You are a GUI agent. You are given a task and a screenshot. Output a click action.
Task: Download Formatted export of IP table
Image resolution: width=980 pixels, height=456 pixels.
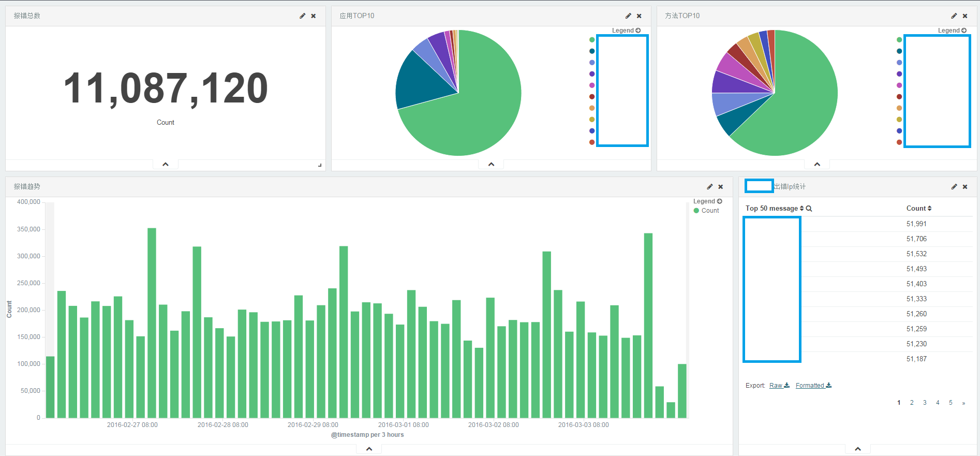click(x=813, y=386)
